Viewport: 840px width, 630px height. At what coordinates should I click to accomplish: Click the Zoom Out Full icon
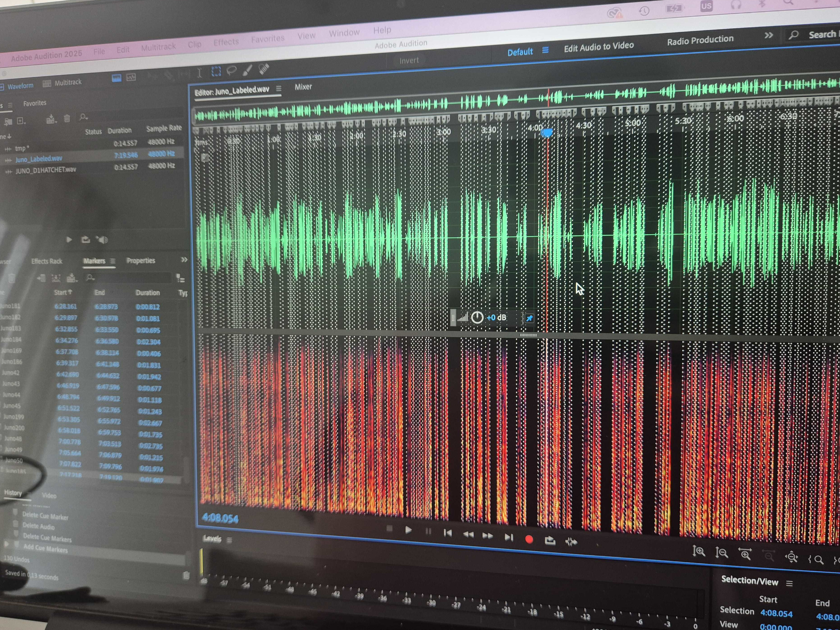[791, 557]
